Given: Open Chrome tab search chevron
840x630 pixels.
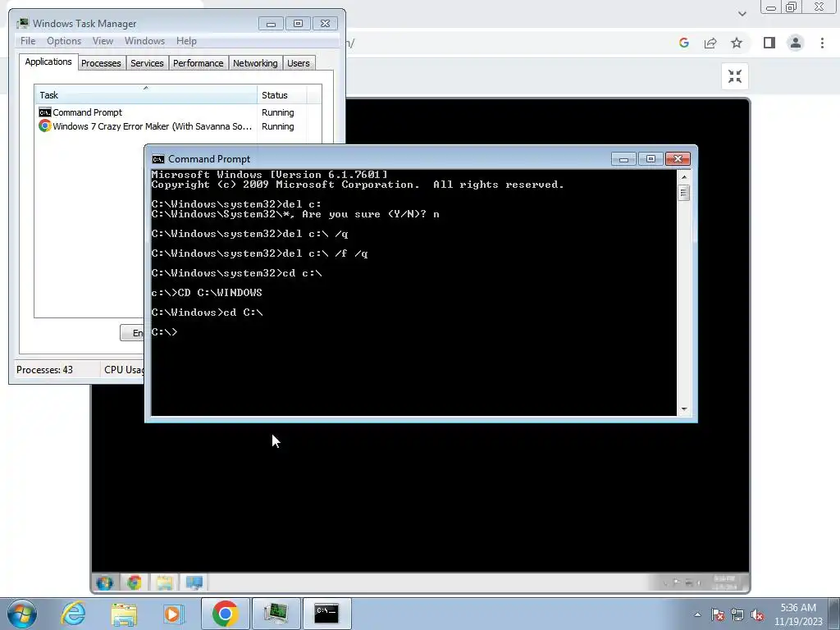Looking at the screenshot, I should [x=742, y=14].
